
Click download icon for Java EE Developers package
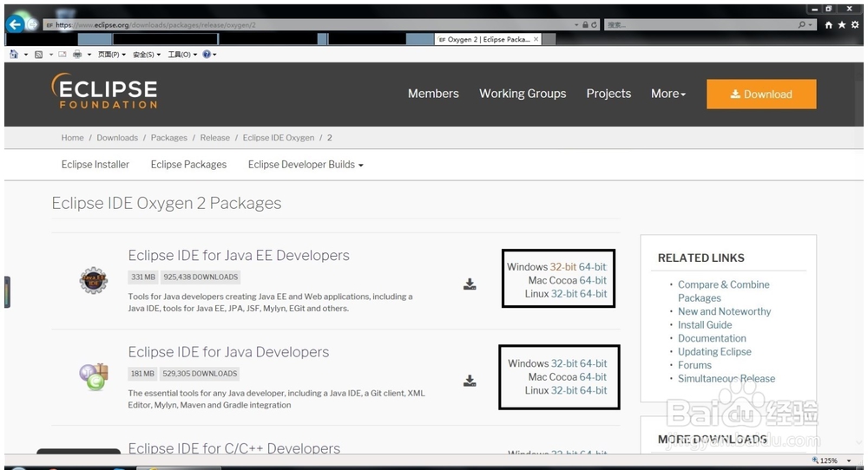click(x=470, y=284)
